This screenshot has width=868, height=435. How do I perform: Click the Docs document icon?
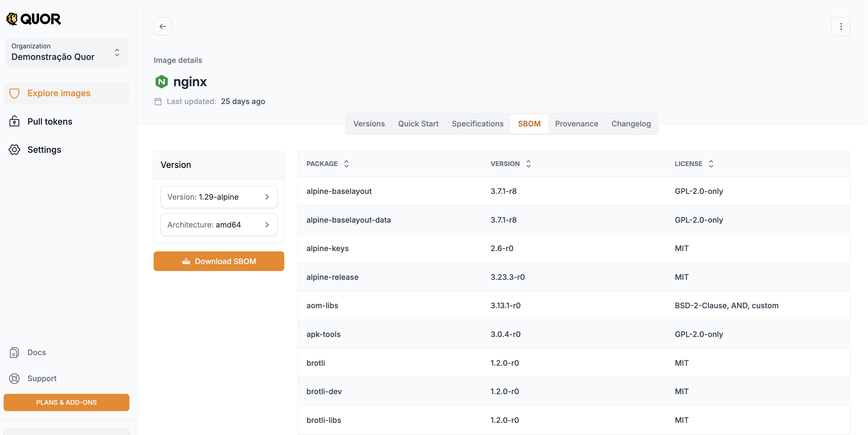(x=15, y=352)
